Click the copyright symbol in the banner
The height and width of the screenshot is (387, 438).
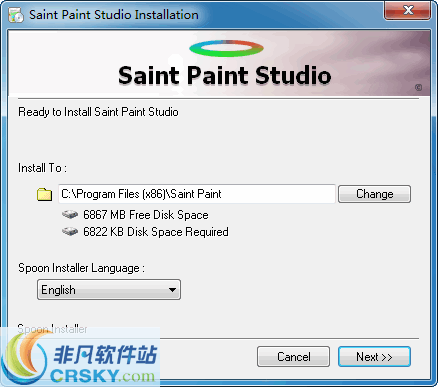point(418,88)
